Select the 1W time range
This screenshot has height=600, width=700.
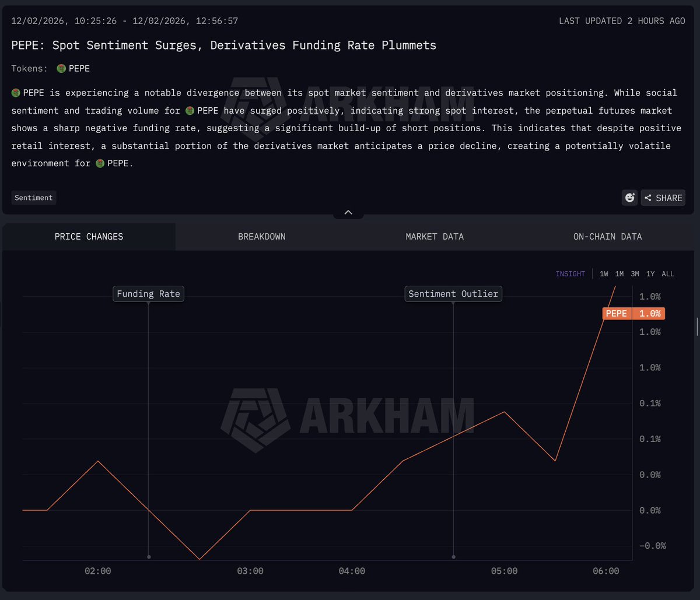click(604, 273)
